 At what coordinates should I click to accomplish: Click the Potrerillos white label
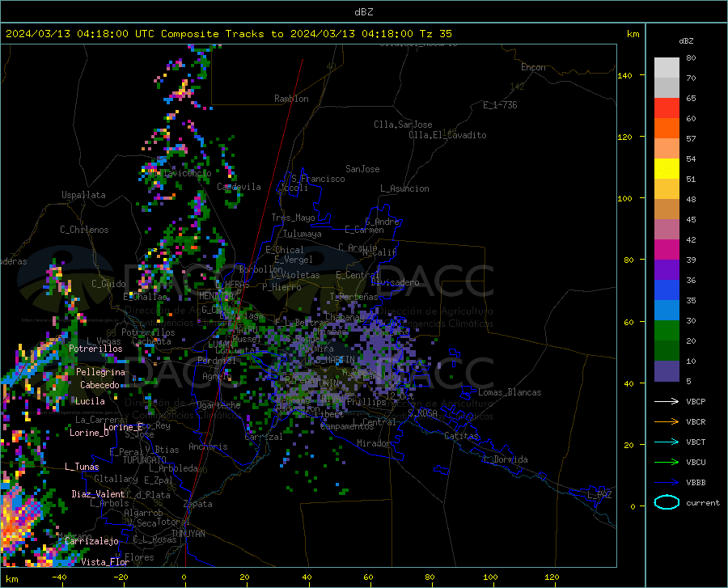click(x=95, y=349)
